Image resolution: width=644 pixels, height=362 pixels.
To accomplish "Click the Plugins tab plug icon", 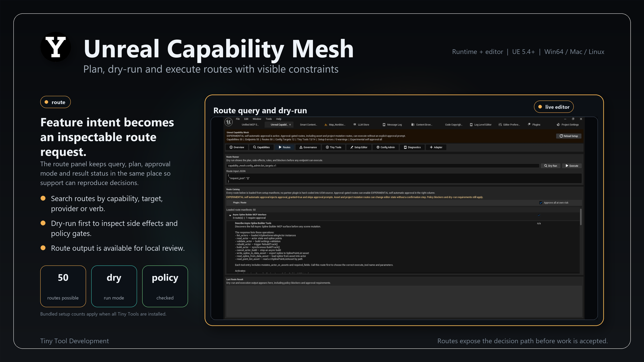I will pos(529,125).
